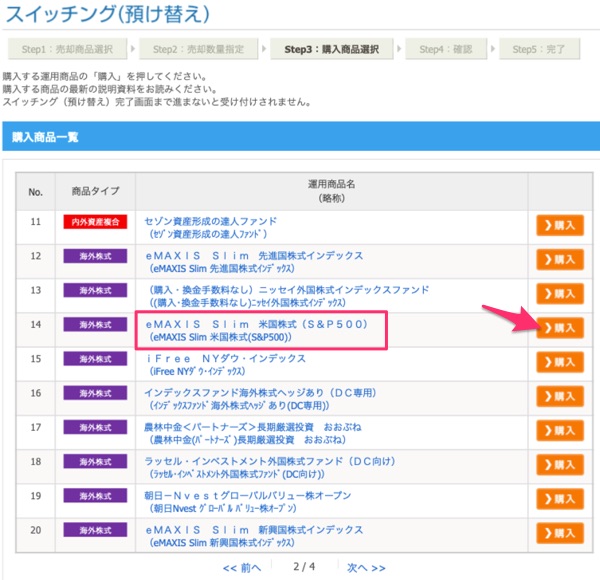This screenshot has height=580, width=600.
Task: Open セゾン資産形成の達人ファンド fund link
Action: click(210, 227)
